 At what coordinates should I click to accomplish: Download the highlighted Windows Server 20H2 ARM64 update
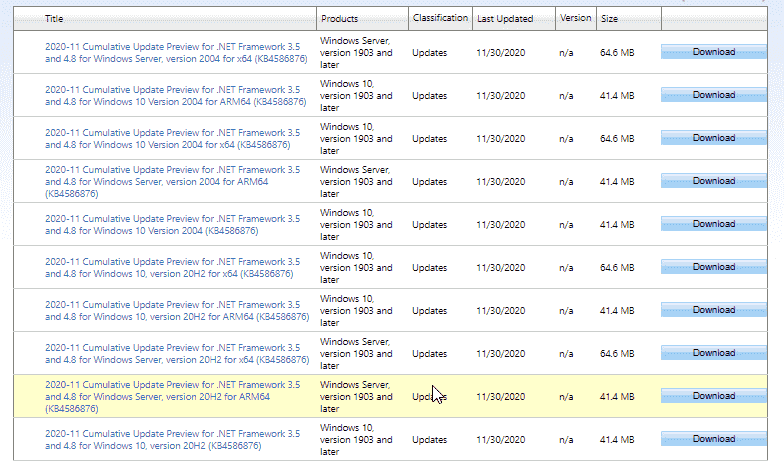pyautogui.click(x=713, y=396)
